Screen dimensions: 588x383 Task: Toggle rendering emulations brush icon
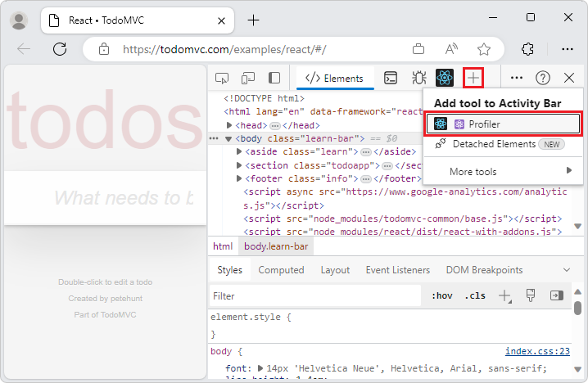point(530,295)
